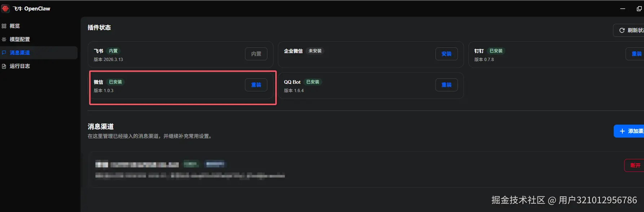Click the channel management description text

(x=150, y=136)
